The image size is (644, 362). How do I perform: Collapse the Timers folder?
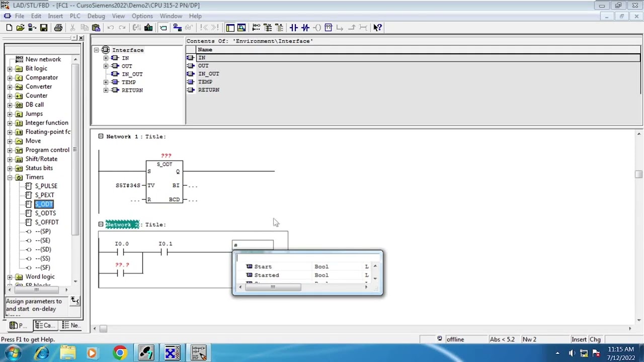(10, 177)
